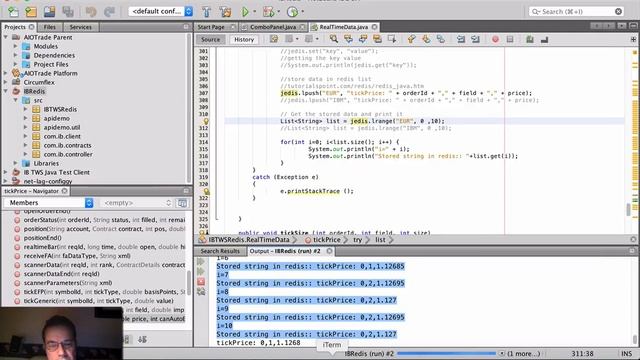Click the (1 more...) status link
The height and width of the screenshot is (360, 640).
coord(524,353)
